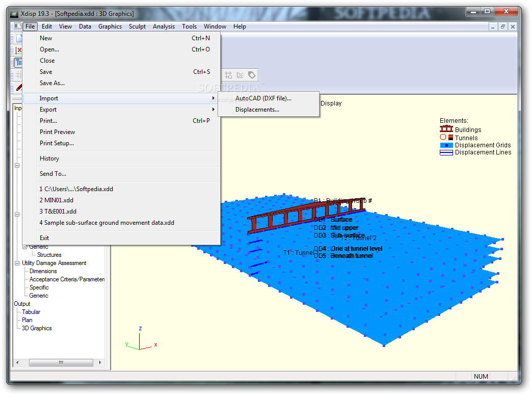532x395 pixels.
Task: Select Structures in the tree
Action: point(49,255)
